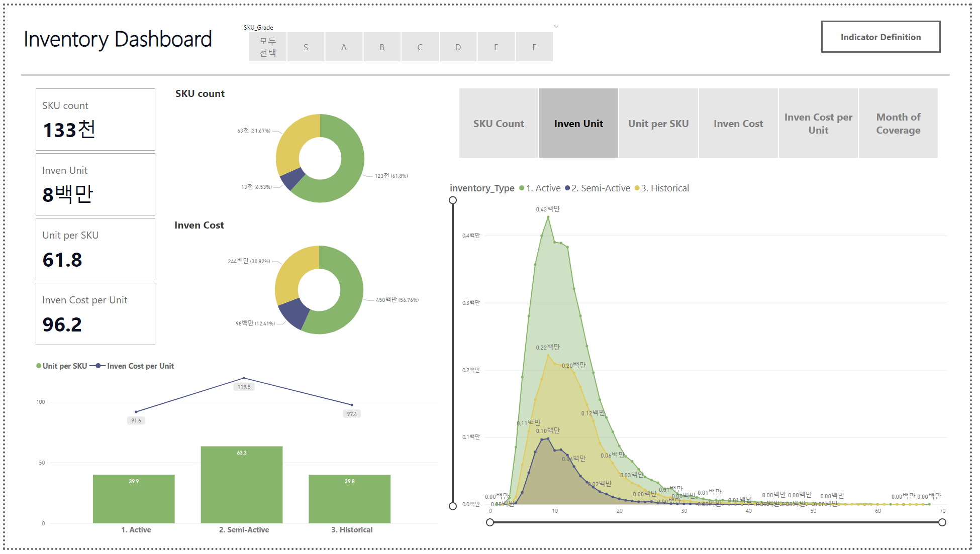Select the 모두 선택 grade tile
Image resolution: width=980 pixels, height=554 pixels.
268,47
